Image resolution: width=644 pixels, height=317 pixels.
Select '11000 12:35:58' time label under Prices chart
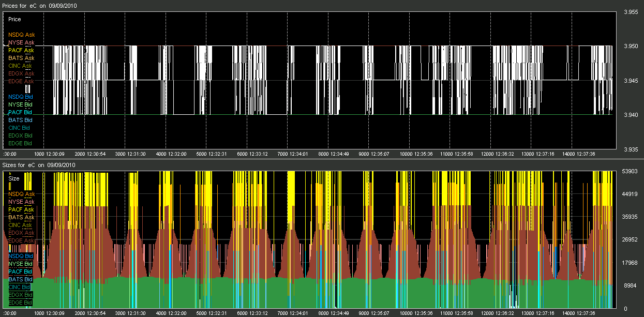pos(456,154)
